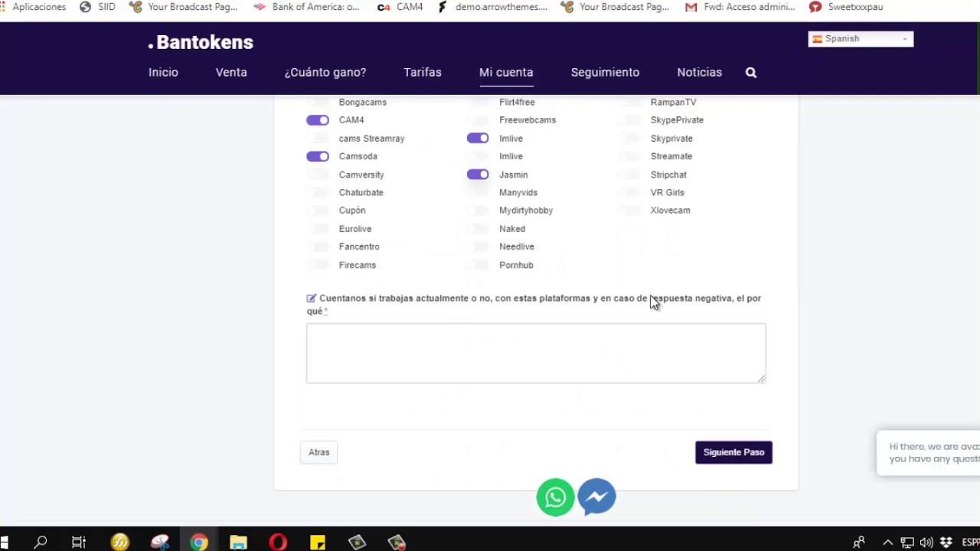Click the search magnifier in the navigation bar

[751, 73]
